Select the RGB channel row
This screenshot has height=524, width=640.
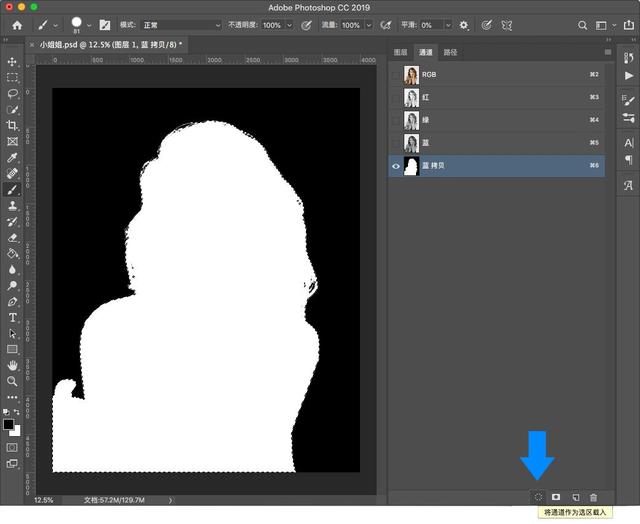point(496,75)
